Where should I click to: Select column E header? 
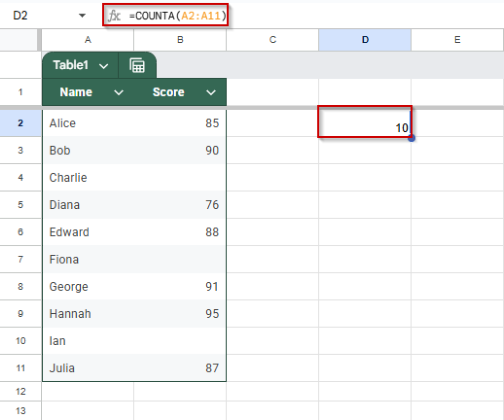pyautogui.click(x=457, y=40)
